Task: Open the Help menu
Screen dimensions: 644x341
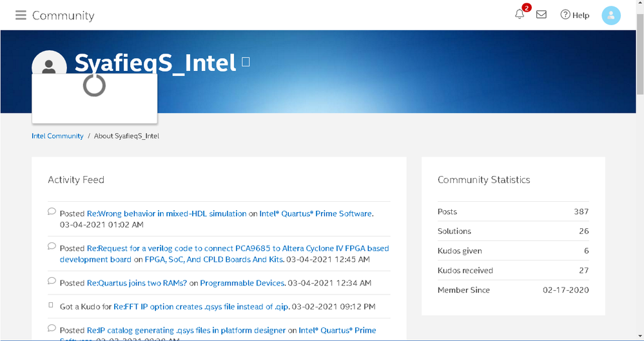Action: click(x=574, y=15)
